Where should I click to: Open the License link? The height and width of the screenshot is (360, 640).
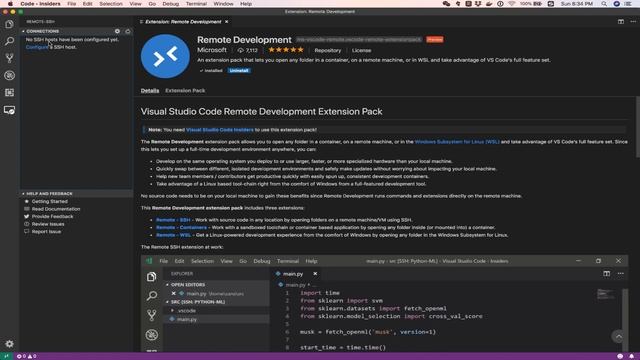tap(362, 51)
